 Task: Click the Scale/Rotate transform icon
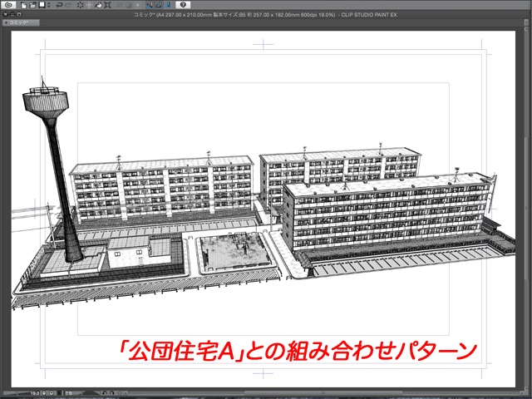pos(107,5)
